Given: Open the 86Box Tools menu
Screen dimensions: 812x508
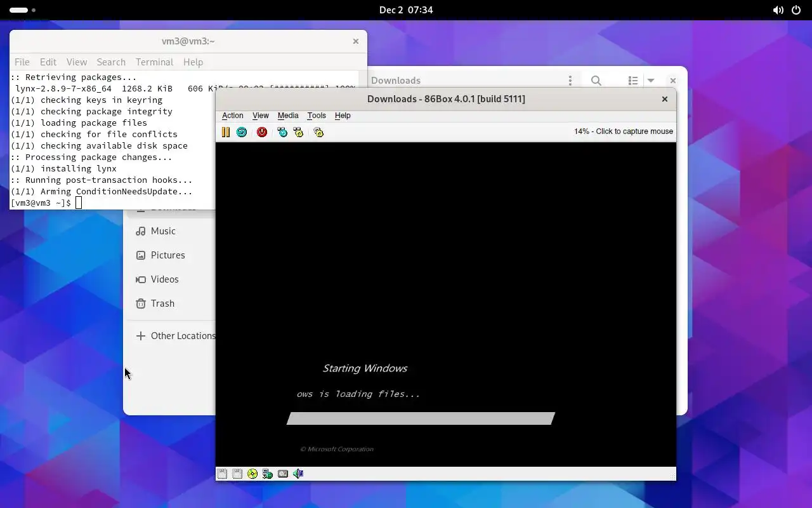Looking at the screenshot, I should click(317, 116).
